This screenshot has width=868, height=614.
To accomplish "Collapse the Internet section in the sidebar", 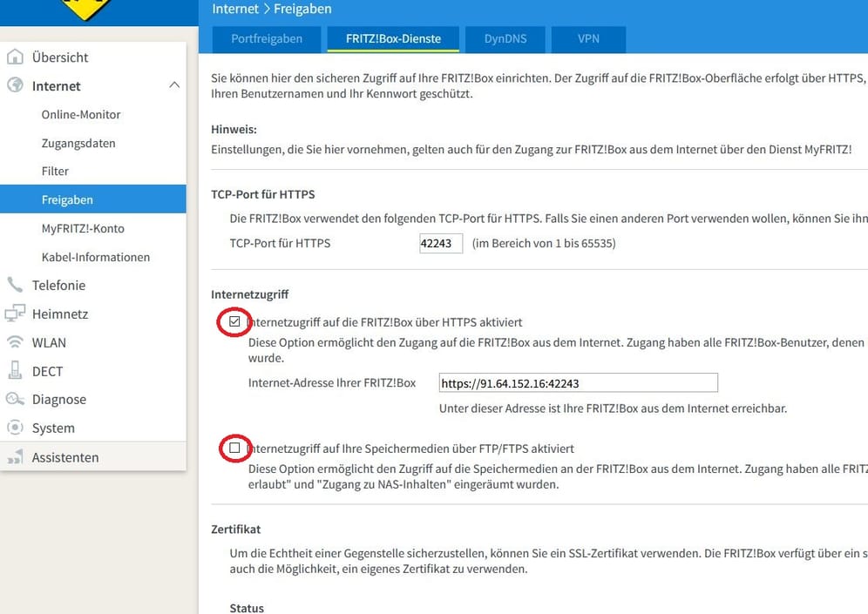I will pyautogui.click(x=173, y=85).
